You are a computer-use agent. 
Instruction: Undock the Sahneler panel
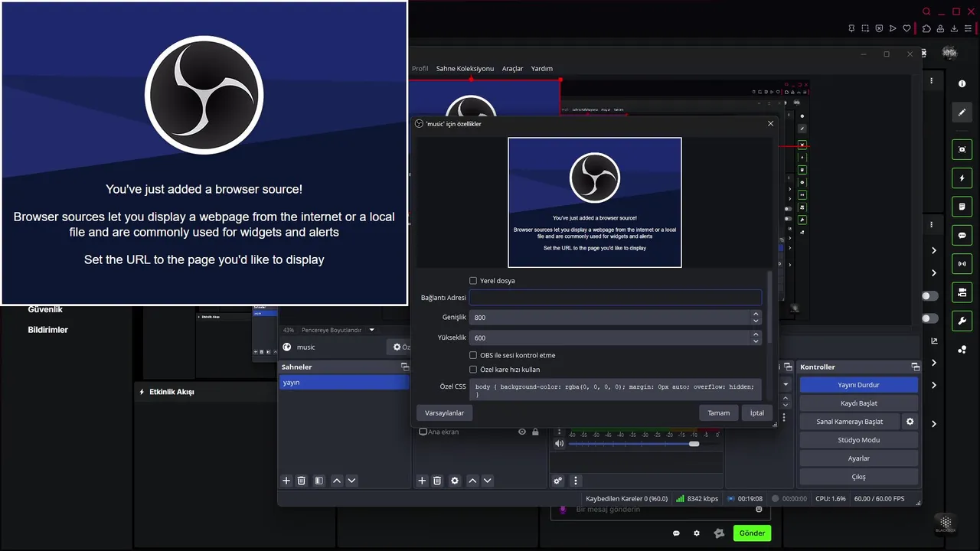(406, 367)
